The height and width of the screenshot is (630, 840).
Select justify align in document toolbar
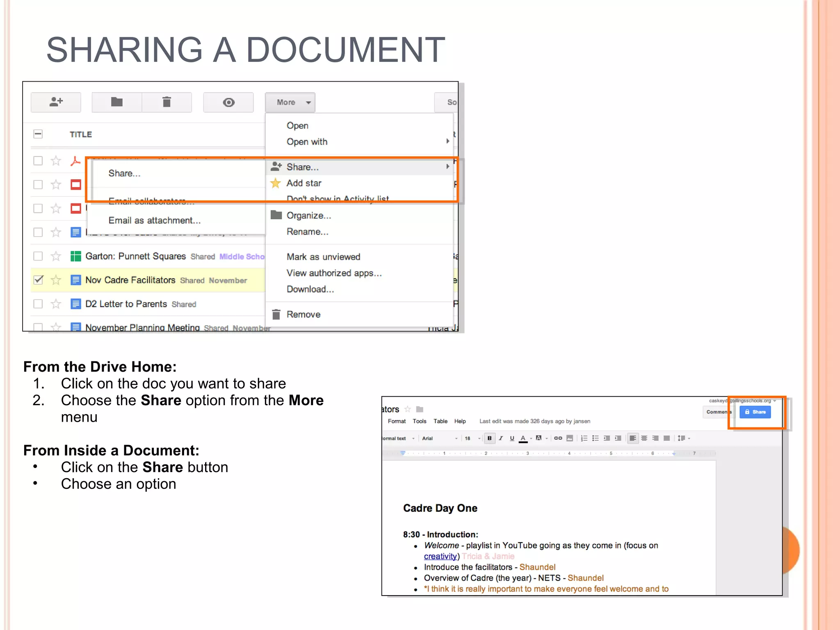(x=667, y=438)
